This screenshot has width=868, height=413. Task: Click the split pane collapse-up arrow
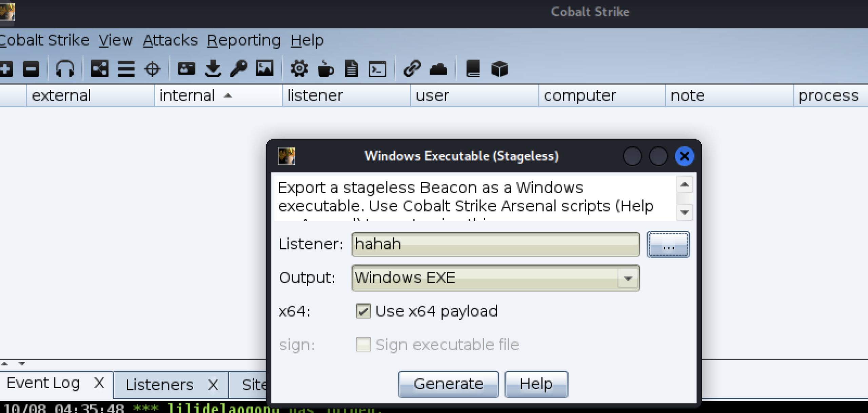[x=4, y=364]
